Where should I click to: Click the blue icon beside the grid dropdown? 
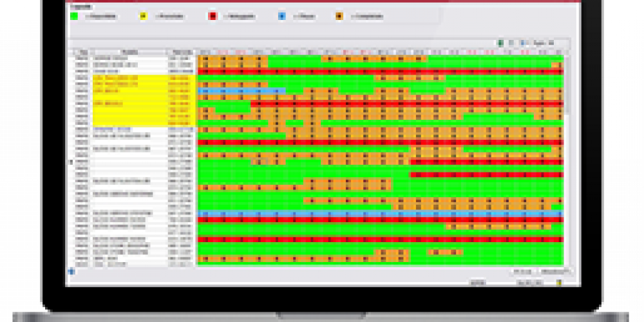(x=522, y=43)
